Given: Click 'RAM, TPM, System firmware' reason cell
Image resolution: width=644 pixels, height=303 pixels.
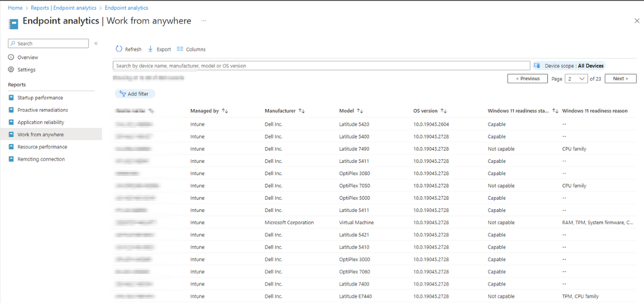Looking at the screenshot, I should [598, 223].
